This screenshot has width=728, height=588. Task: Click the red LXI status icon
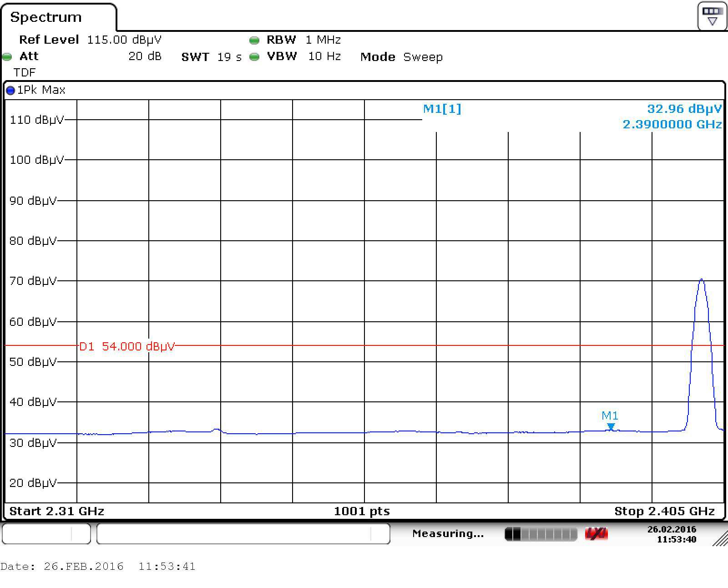tap(596, 534)
